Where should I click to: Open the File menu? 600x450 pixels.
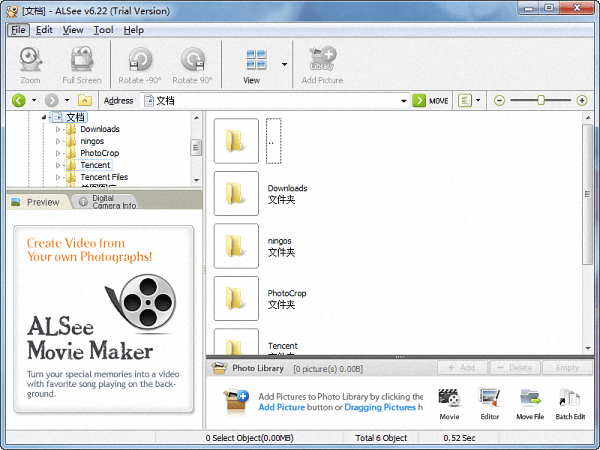tap(18, 30)
